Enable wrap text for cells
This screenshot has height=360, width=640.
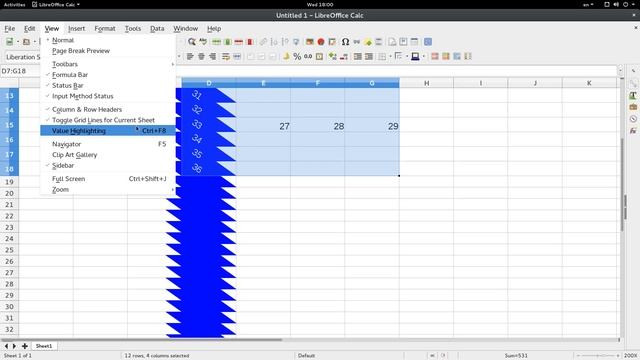click(226, 56)
